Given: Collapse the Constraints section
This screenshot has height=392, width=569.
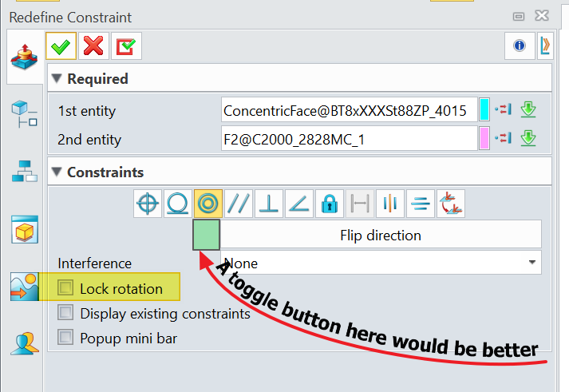Looking at the screenshot, I should (x=57, y=172).
